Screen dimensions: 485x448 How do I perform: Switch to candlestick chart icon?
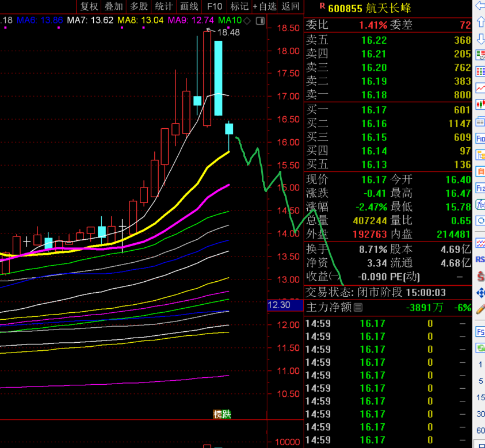480,104
